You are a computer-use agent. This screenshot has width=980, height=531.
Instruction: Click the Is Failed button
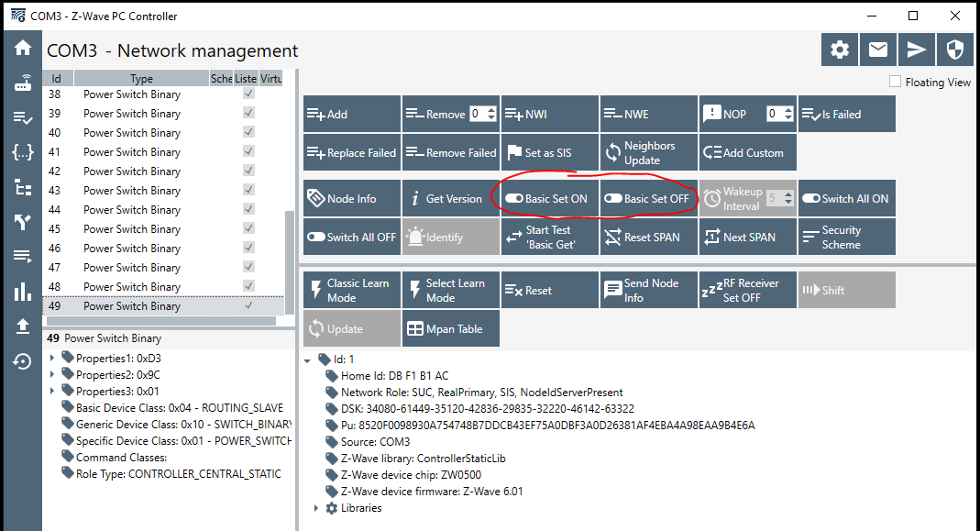click(847, 114)
